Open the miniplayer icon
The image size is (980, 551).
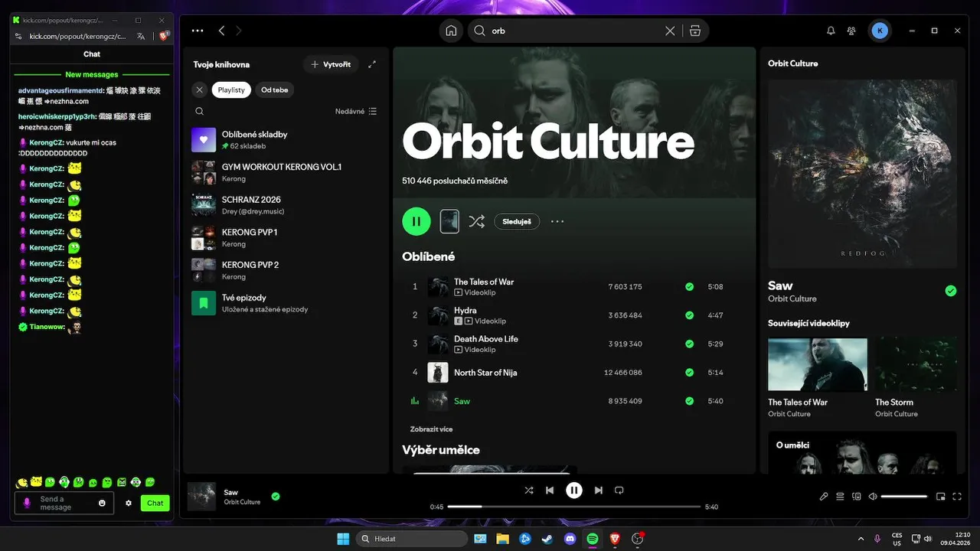(941, 496)
